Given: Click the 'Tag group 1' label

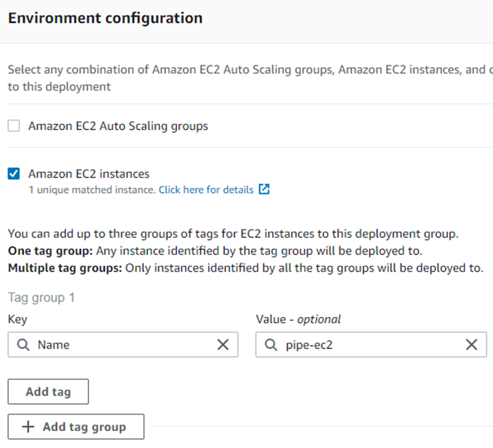Looking at the screenshot, I should (42, 298).
